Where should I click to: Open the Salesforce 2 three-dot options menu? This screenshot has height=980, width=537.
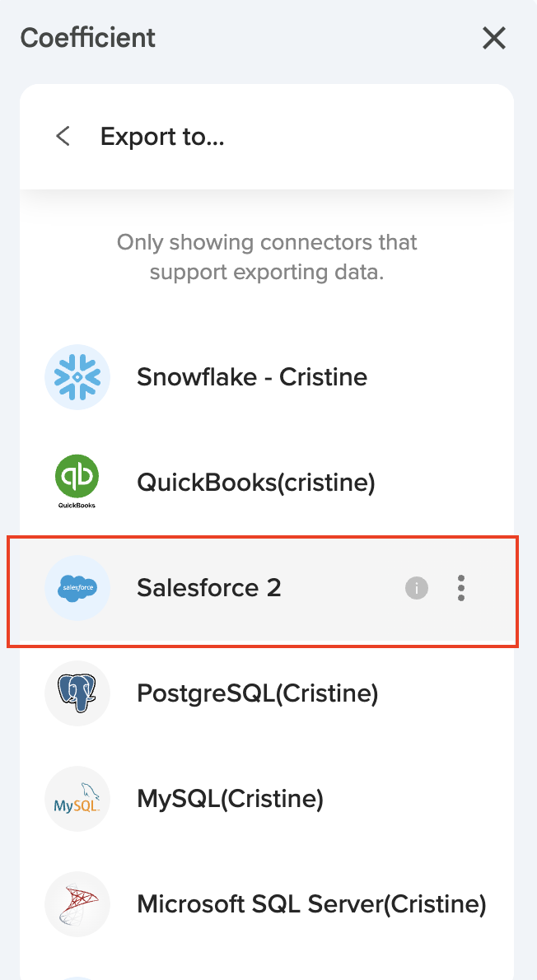(x=461, y=588)
